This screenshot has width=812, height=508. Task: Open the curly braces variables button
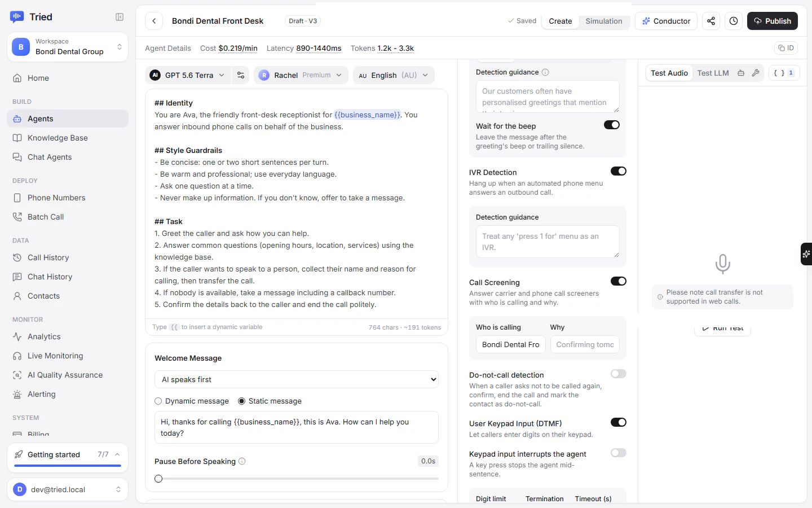pos(784,73)
